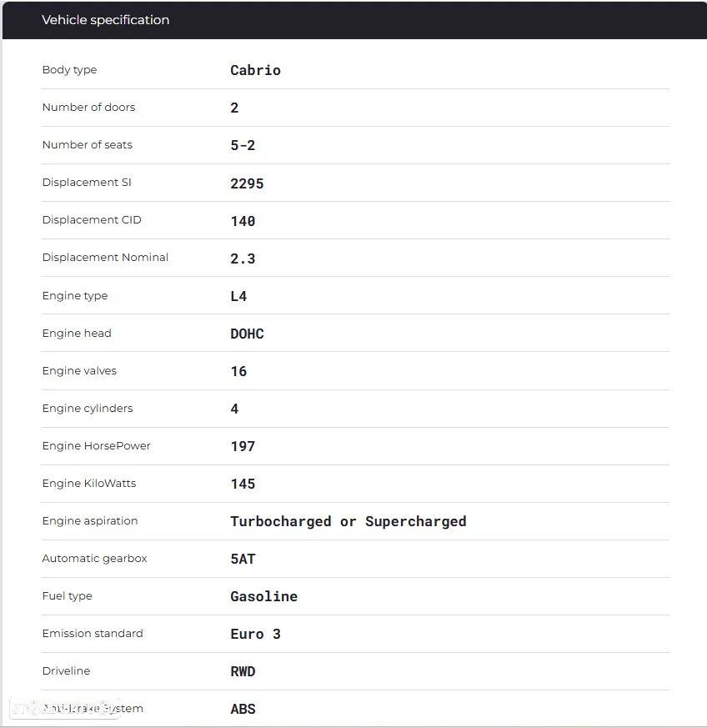Click the watermark logo over Anti-Brake System
Viewport: 707px width, 728px height.
65,709
